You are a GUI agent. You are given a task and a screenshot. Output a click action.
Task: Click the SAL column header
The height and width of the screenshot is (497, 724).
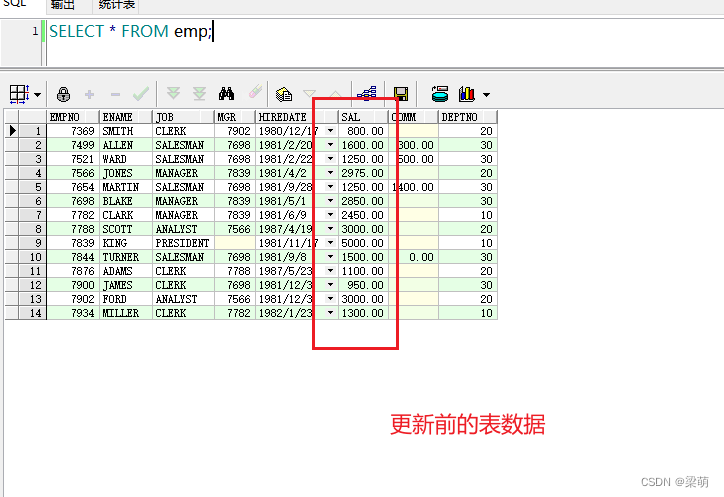pos(363,117)
